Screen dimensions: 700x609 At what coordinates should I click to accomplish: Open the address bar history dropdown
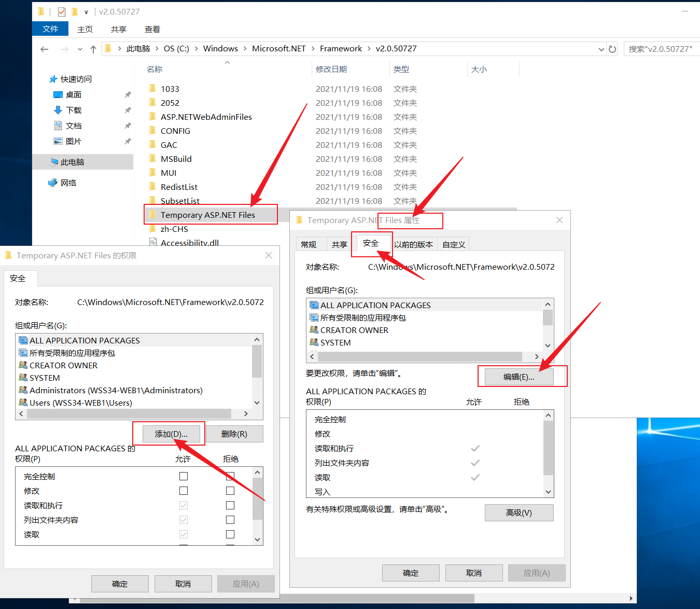point(601,49)
